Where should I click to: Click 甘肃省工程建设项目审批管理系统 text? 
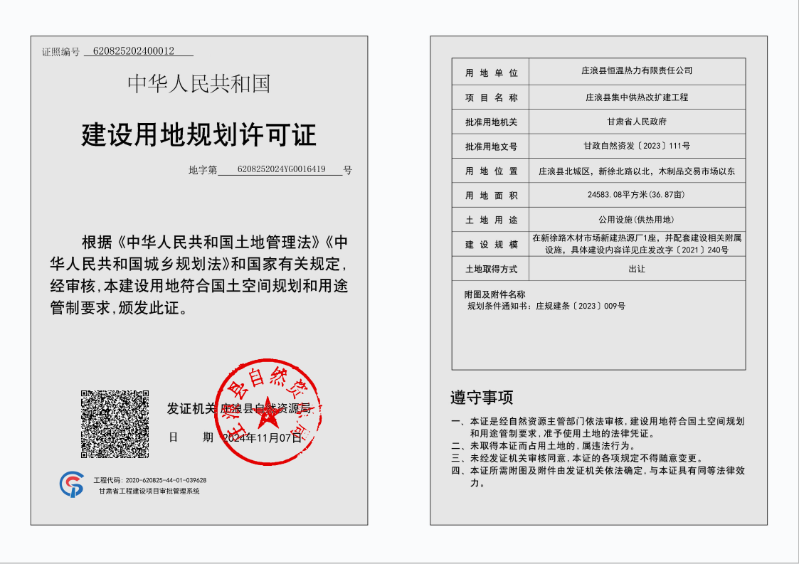149,491
